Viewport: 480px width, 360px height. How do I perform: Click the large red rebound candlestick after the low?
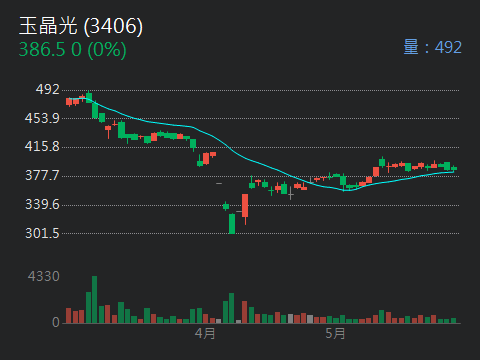[x=245, y=206]
